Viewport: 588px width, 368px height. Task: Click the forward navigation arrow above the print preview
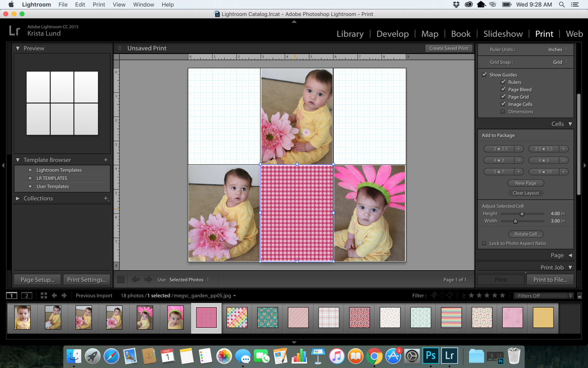tap(148, 279)
